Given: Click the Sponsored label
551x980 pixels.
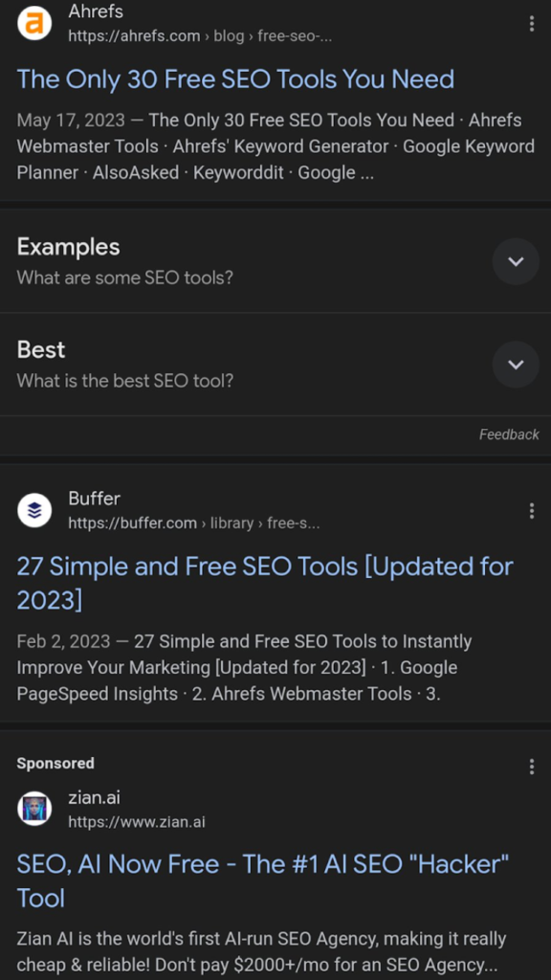Looking at the screenshot, I should (55, 763).
